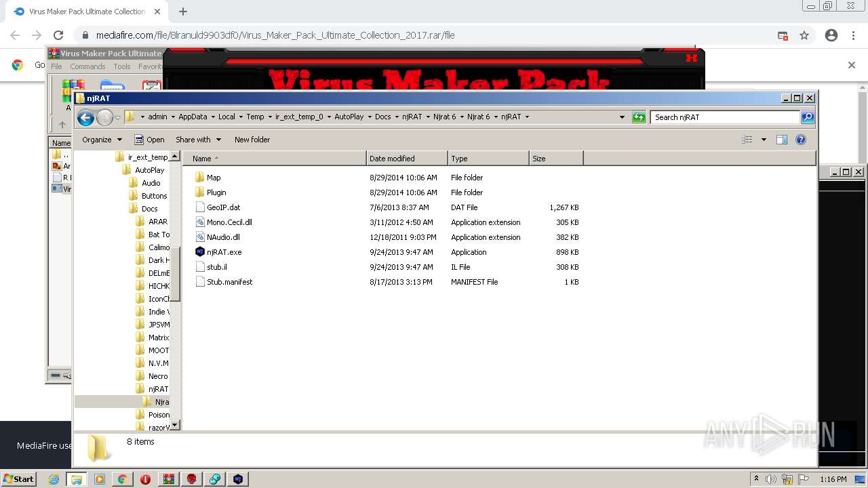Open Commands menu in WinRAR window

87,66
